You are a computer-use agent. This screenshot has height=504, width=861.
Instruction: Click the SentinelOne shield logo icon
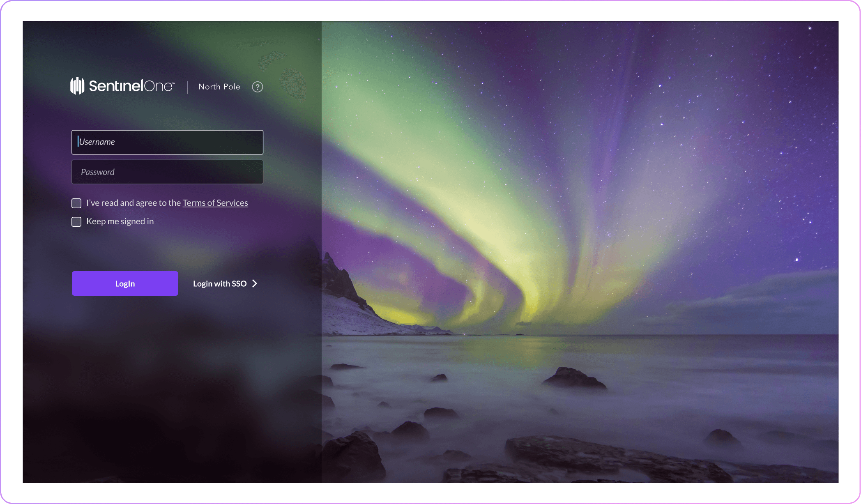coord(77,86)
